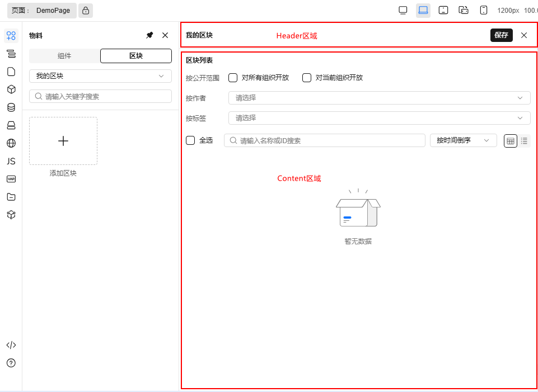Open the VAR state variables panel icon
Viewport: 538px width, 392px height.
[x=11, y=178]
